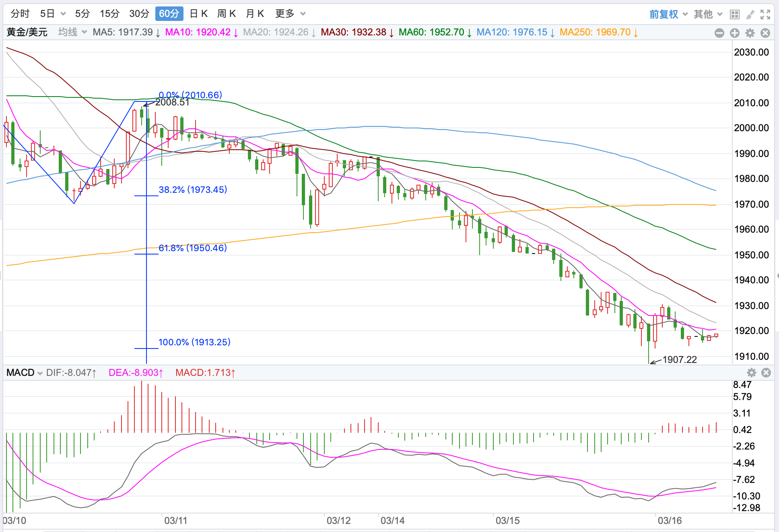Switch to 日K chart tab

[198, 14]
